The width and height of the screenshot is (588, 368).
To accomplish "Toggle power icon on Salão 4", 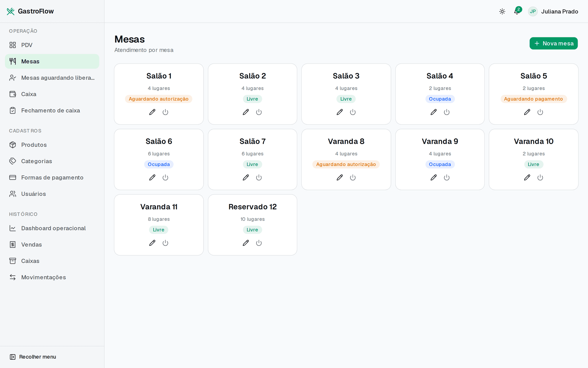I will tap(447, 112).
